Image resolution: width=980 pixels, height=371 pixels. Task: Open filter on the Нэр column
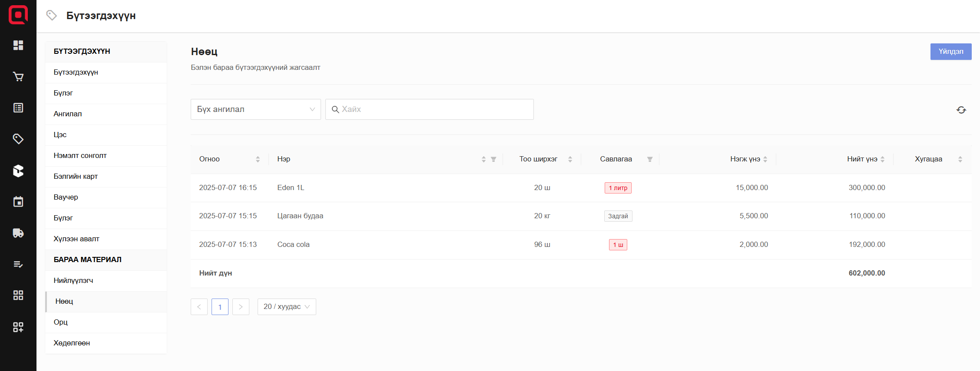493,159
